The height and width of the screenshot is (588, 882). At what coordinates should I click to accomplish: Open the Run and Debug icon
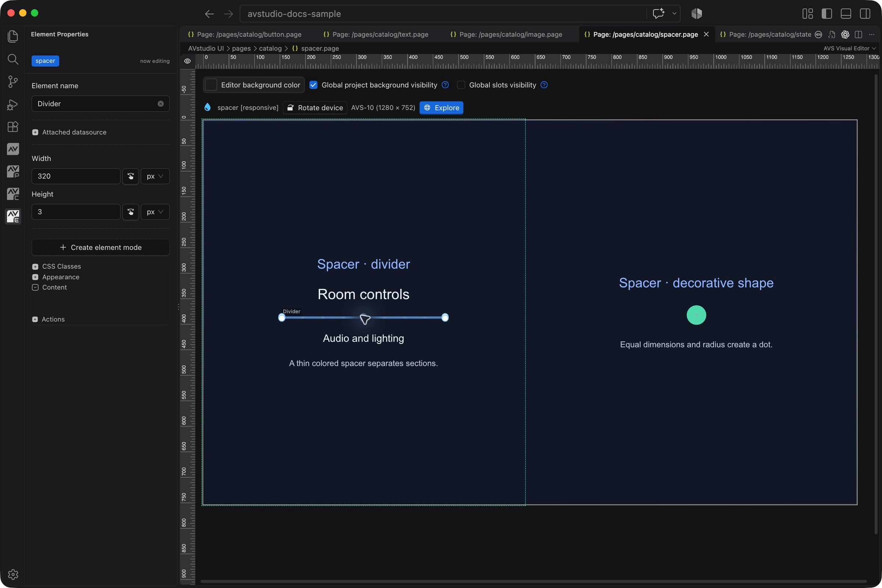[x=13, y=104]
